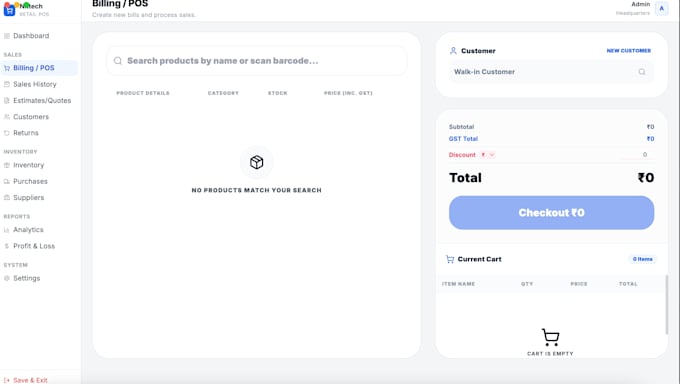
Task: Click the Returns arrow icon
Action: click(x=7, y=133)
